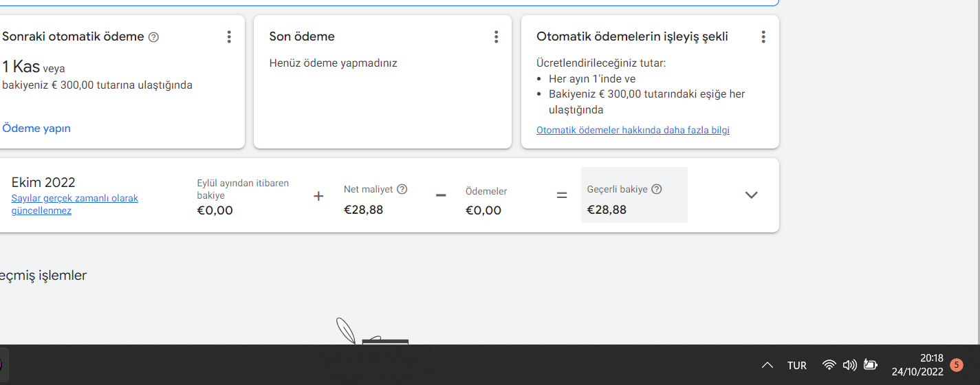980x385 pixels.
Task: Open volume speaker icon in taskbar
Action: click(x=849, y=365)
